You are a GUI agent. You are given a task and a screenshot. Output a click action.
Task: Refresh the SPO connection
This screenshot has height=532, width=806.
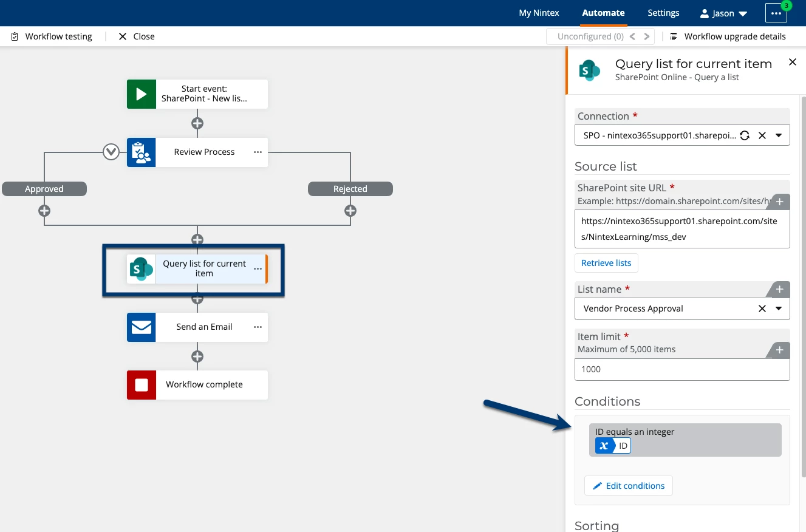pyautogui.click(x=745, y=135)
